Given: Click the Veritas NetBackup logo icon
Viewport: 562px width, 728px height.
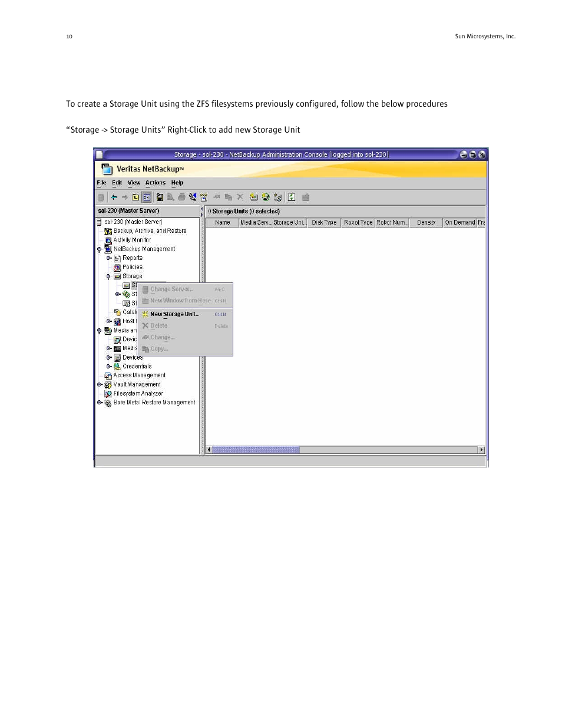Looking at the screenshot, I should tap(107, 169).
